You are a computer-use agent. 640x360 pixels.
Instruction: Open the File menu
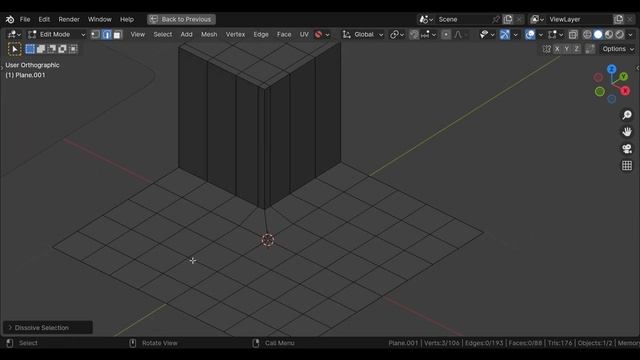coord(25,19)
